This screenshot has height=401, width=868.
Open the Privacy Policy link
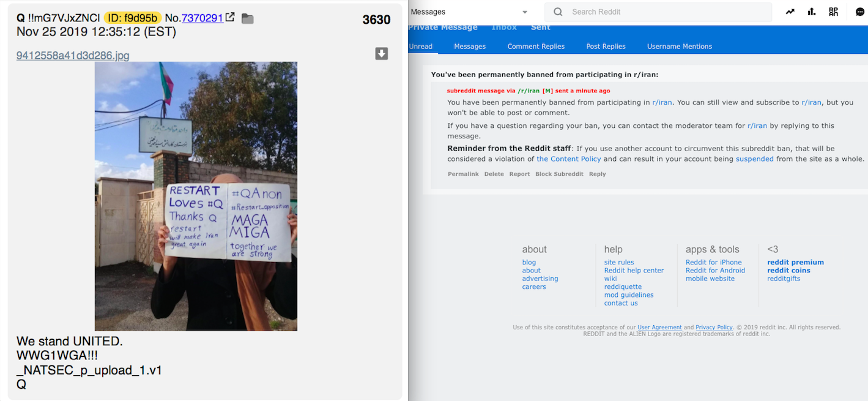point(714,328)
